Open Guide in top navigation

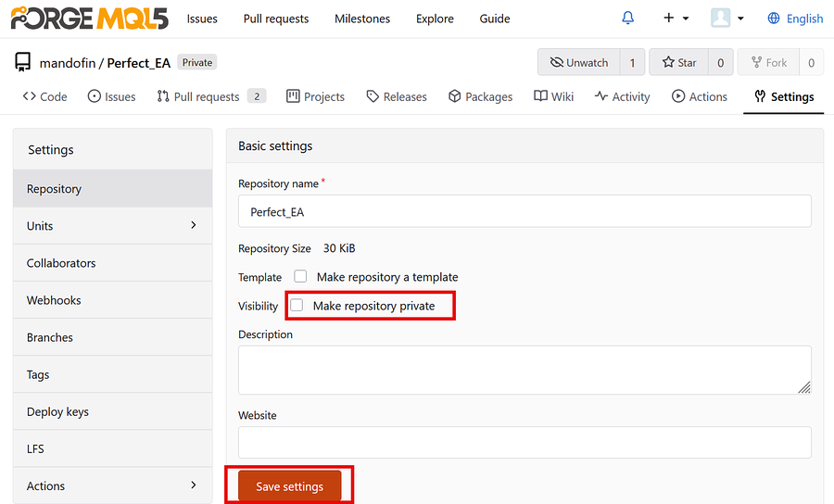pyautogui.click(x=495, y=19)
